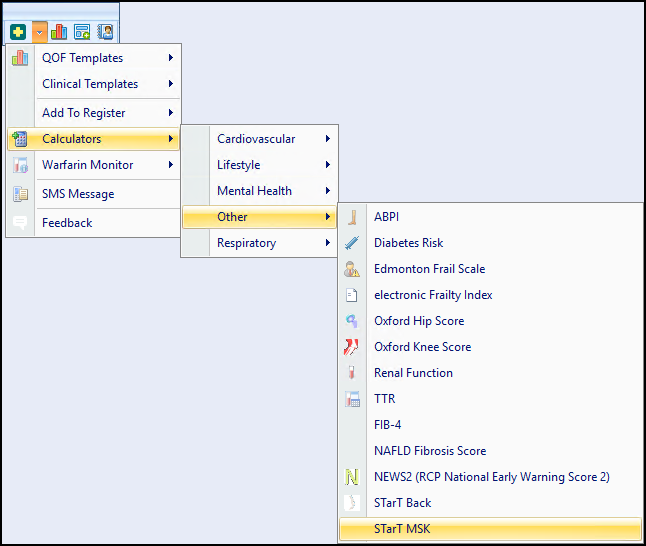The width and height of the screenshot is (646, 546).
Task: Click the green plus icon in toolbar
Action: click(x=18, y=32)
